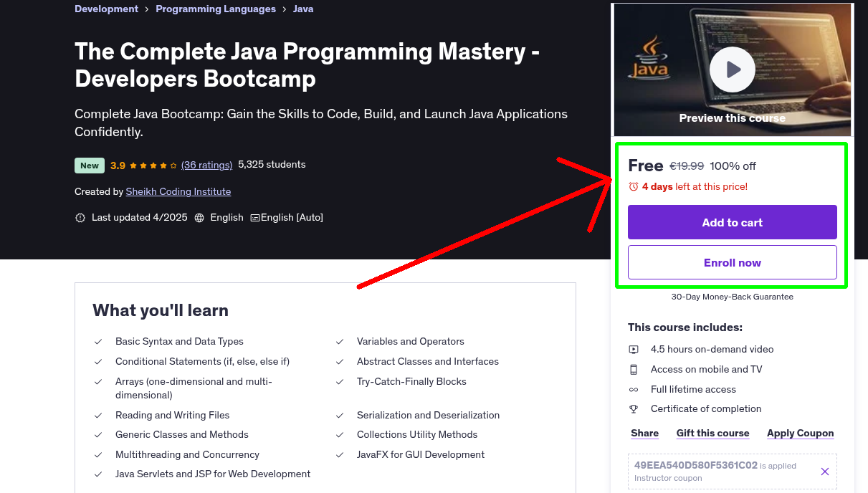Image resolution: width=868 pixels, height=493 pixels.
Task: Click Gift this course
Action: point(712,434)
